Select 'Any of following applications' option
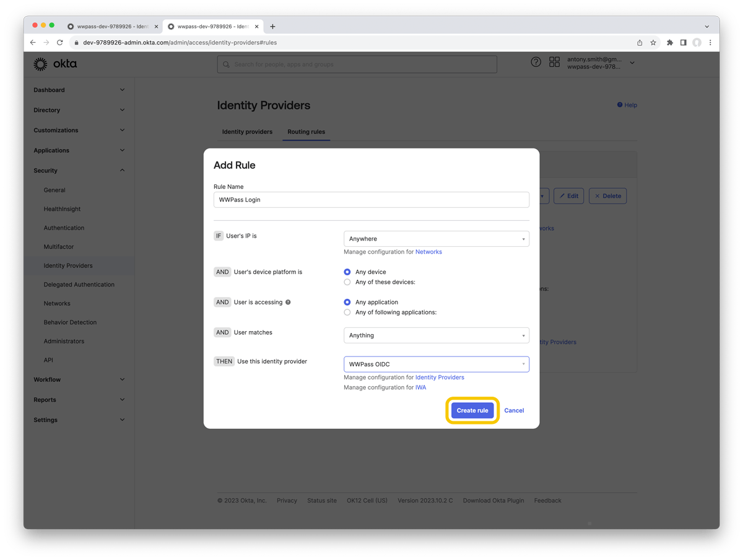 347,312
